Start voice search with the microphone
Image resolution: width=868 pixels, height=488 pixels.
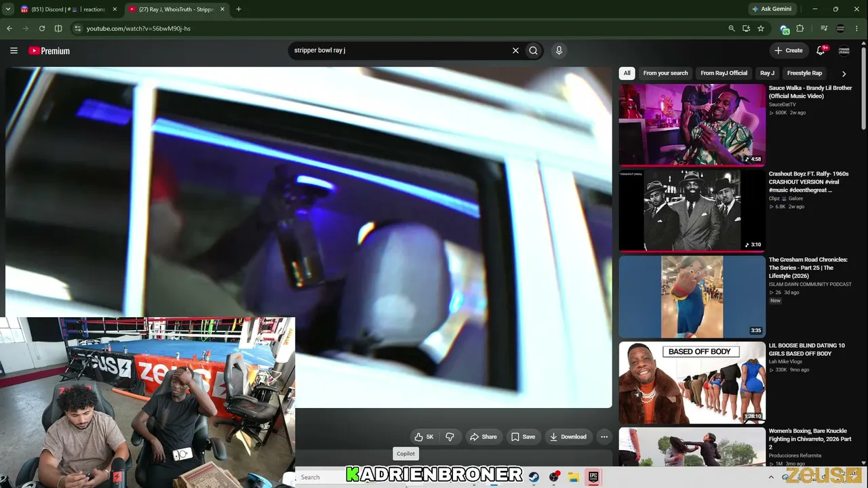tap(559, 50)
